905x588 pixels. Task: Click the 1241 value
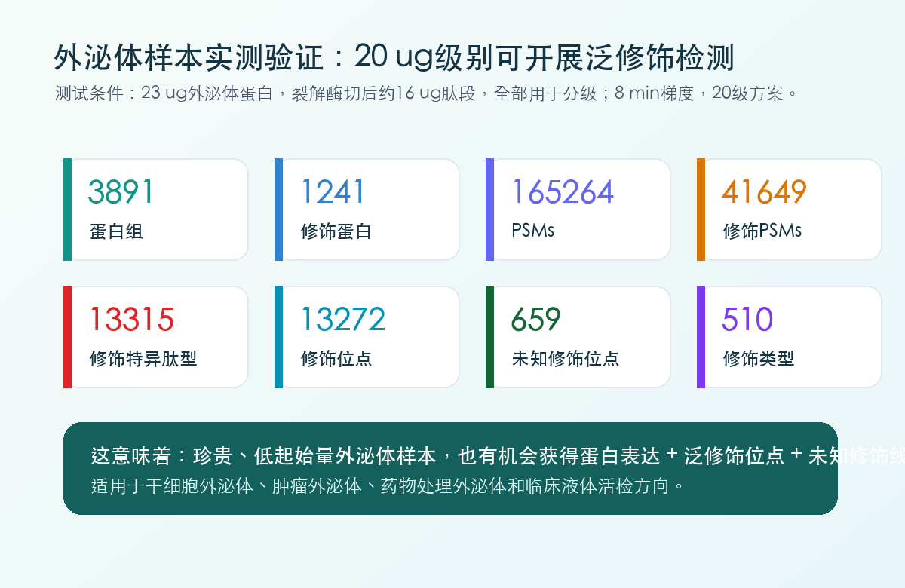pos(332,192)
